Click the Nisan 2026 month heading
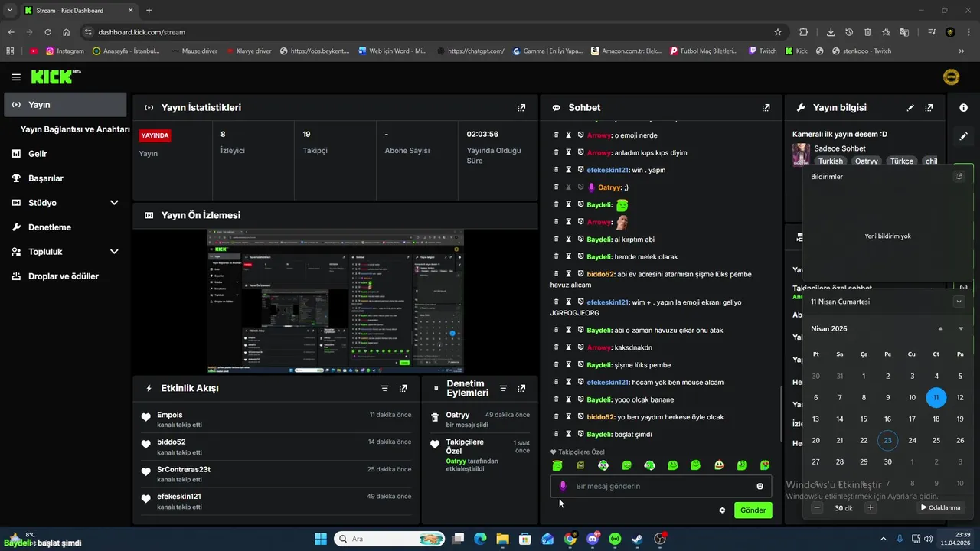Viewport: 980px width, 551px height. tap(829, 329)
